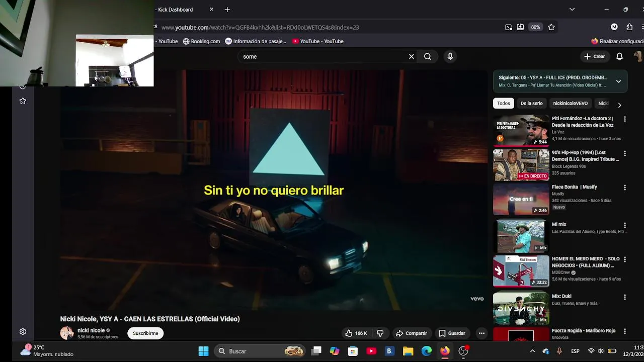Open the Mix: Duki thumbnail
The image size is (644, 362).
click(521, 308)
